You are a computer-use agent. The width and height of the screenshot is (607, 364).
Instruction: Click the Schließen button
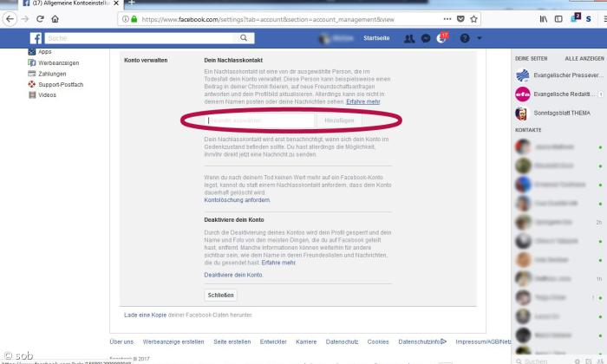pyautogui.click(x=220, y=296)
